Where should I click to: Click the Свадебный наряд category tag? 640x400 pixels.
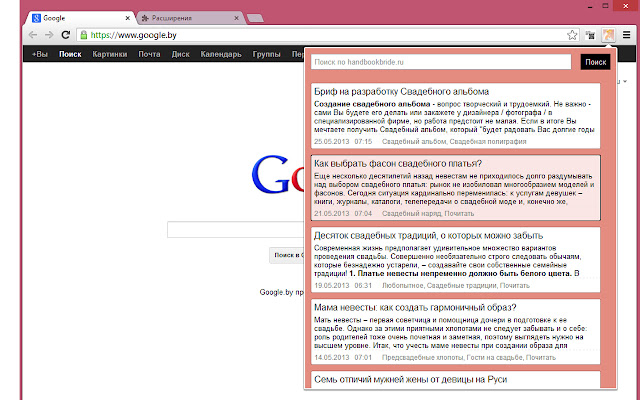(411, 213)
